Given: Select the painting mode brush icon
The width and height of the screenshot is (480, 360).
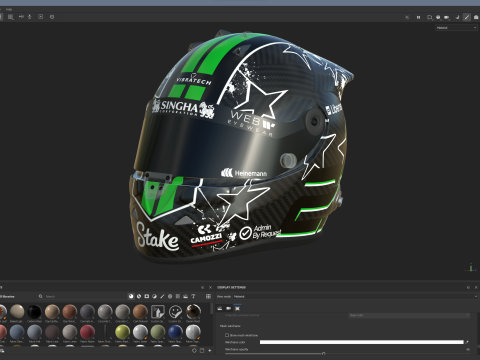Looking at the screenshot, I should pos(467,17).
